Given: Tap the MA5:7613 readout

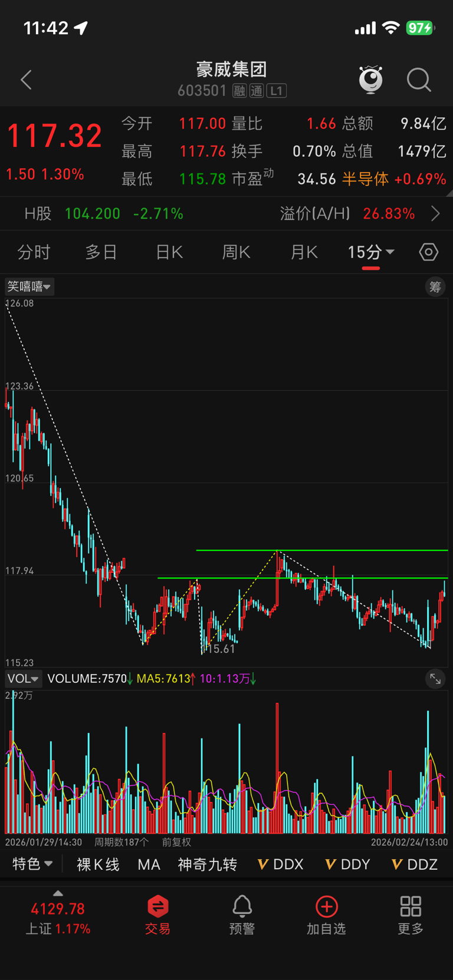Looking at the screenshot, I should [x=166, y=679].
